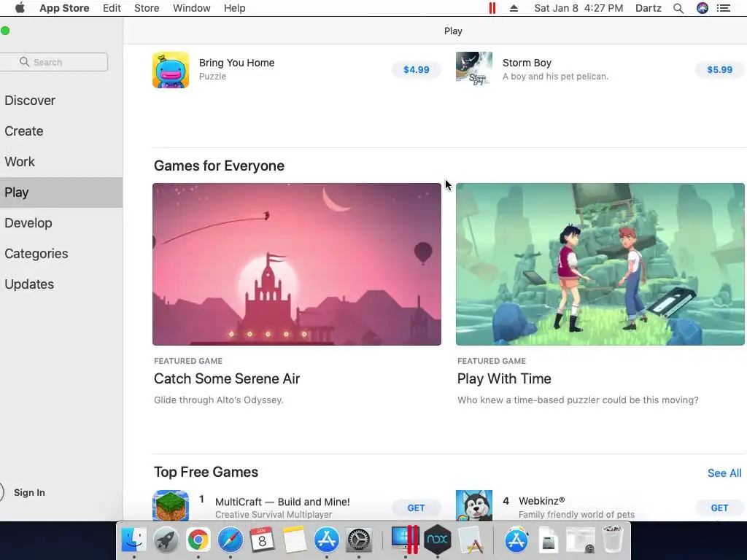Launch Safari from the dock
This screenshot has height=560, width=747.
click(x=230, y=540)
